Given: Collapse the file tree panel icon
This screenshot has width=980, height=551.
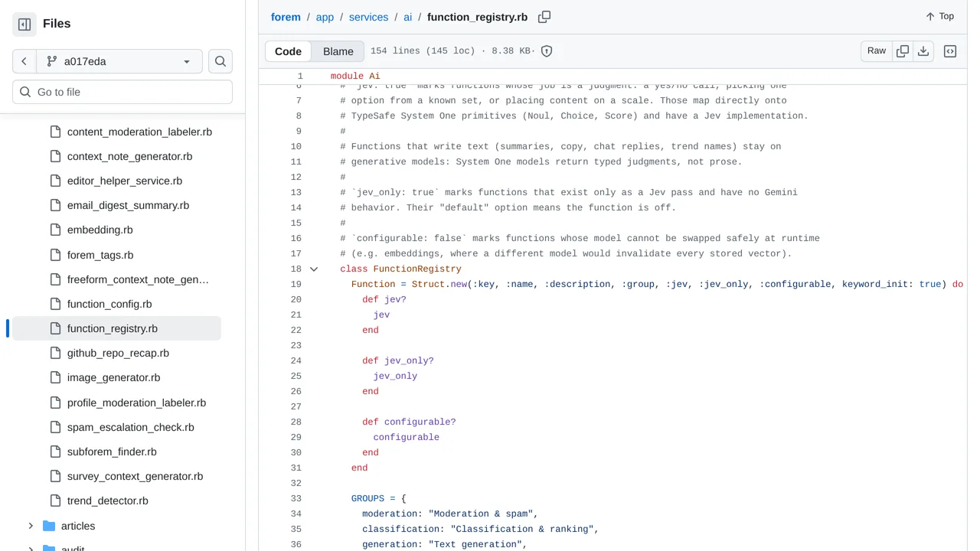Looking at the screenshot, I should pyautogui.click(x=24, y=24).
